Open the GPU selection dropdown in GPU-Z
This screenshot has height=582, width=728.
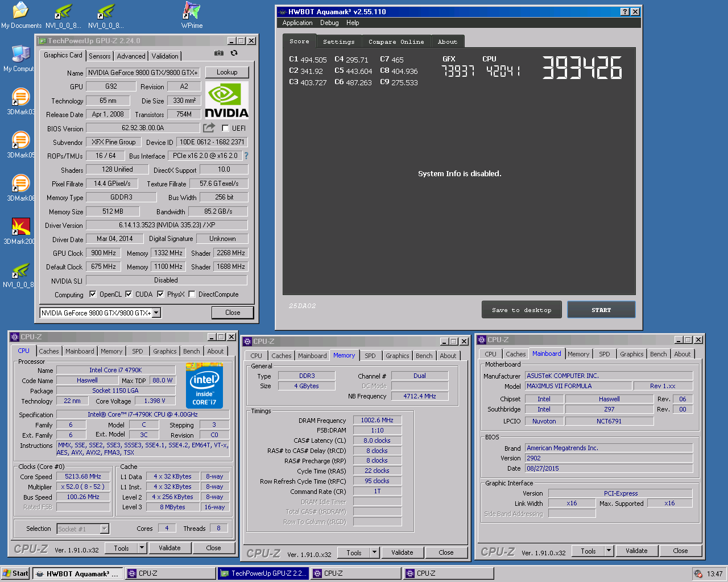pos(156,313)
